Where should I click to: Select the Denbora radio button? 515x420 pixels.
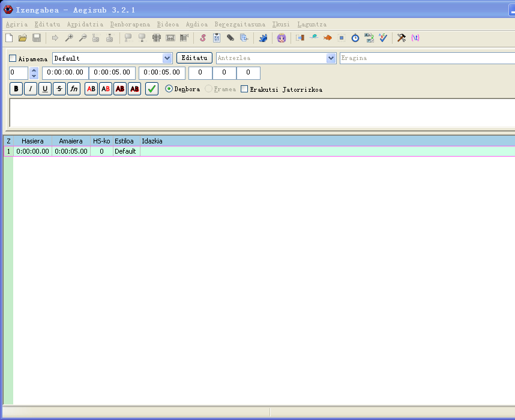[169, 89]
